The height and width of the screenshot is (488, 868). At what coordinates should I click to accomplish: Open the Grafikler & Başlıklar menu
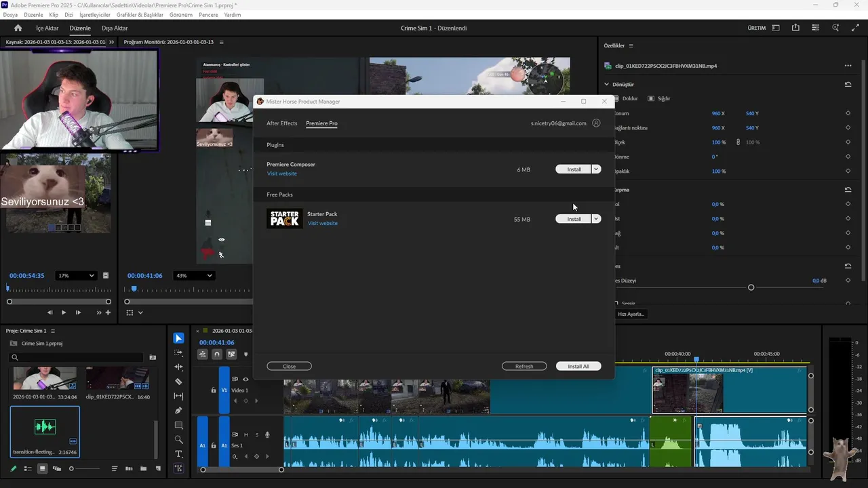tap(140, 14)
